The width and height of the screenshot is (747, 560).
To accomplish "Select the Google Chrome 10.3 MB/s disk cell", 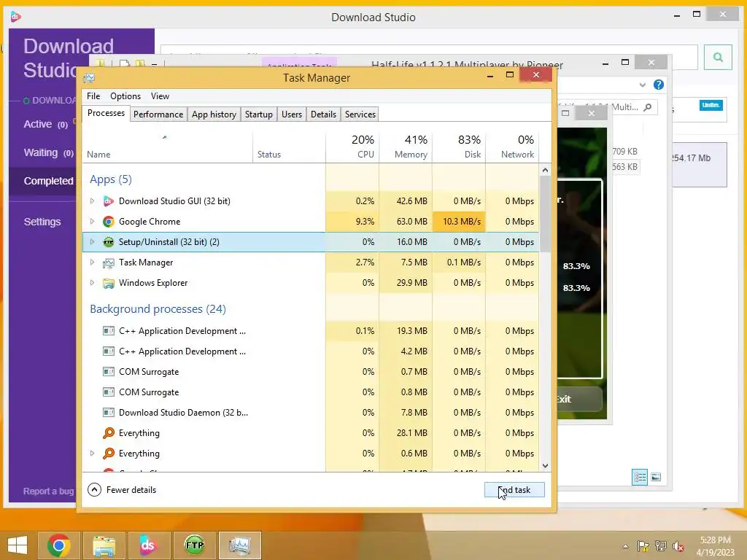I will (460, 222).
